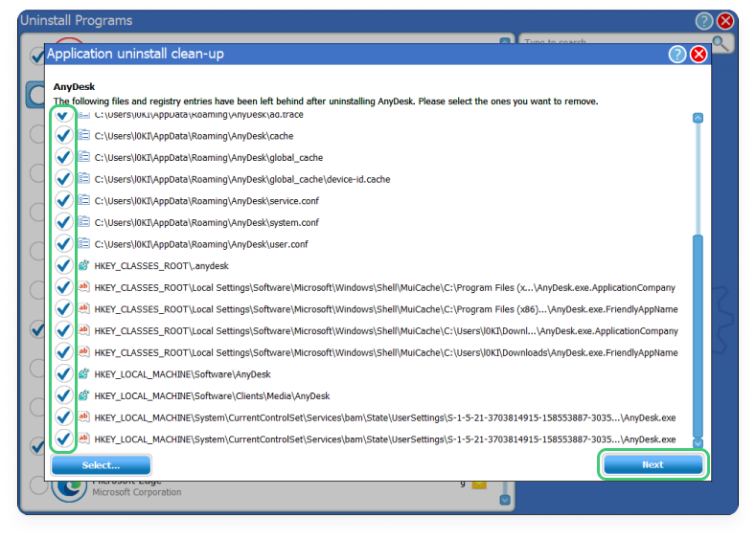This screenshot has height=540, width=756.
Task: Toggle the device-id.cache checkbox
Action: pos(63,179)
